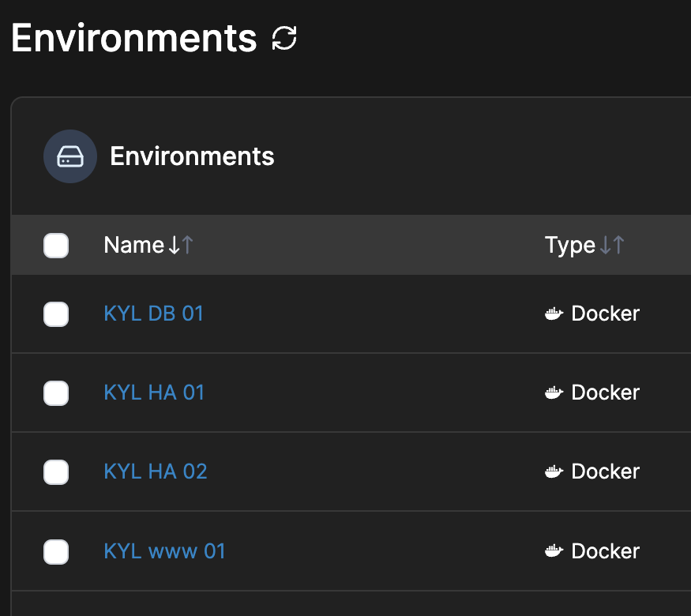
Task: Open the KYL HA 01 environment
Action: pos(154,393)
